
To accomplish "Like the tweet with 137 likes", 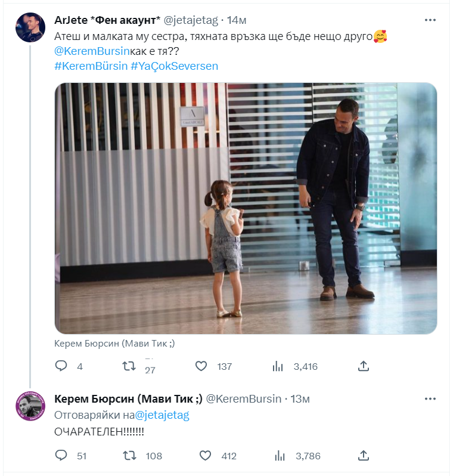I will (201, 366).
